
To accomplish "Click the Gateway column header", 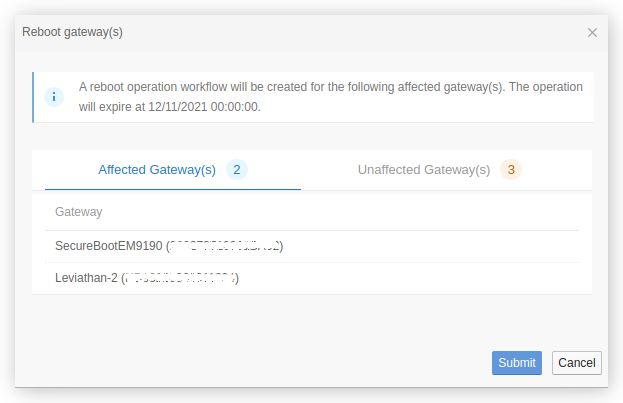I will pyautogui.click(x=79, y=212).
